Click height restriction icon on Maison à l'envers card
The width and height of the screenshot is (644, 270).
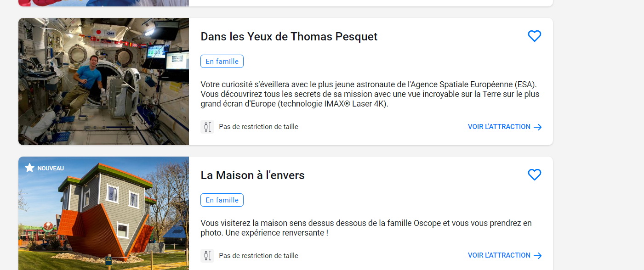tap(207, 256)
